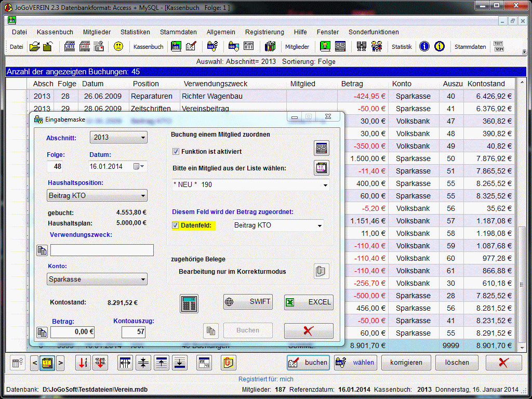Open the Kassenbuch menu
This screenshot has height=399, width=532.
pyautogui.click(x=55, y=32)
